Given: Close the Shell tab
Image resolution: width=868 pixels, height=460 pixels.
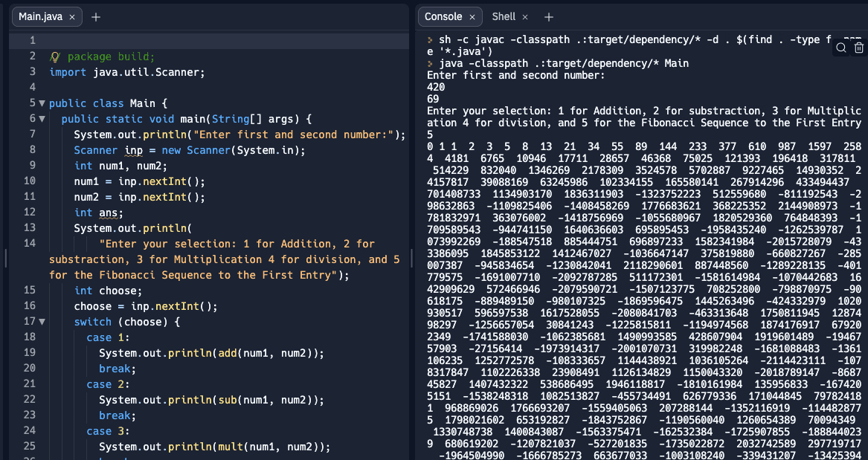Looking at the screenshot, I should pyautogui.click(x=524, y=17).
